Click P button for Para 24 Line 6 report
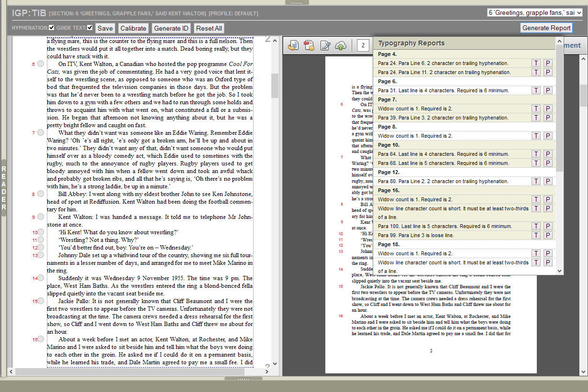588x392 pixels. (548, 63)
